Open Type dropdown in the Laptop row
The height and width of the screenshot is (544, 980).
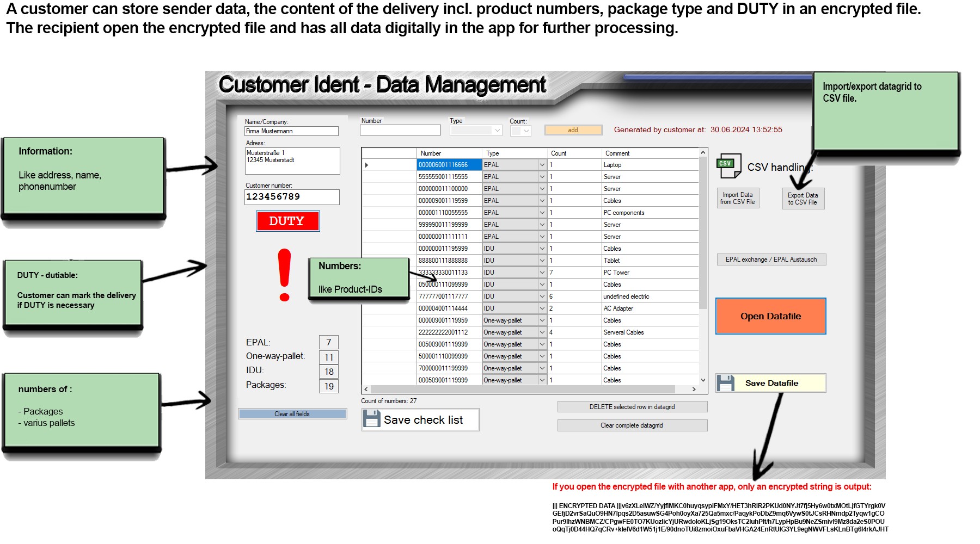[542, 165]
